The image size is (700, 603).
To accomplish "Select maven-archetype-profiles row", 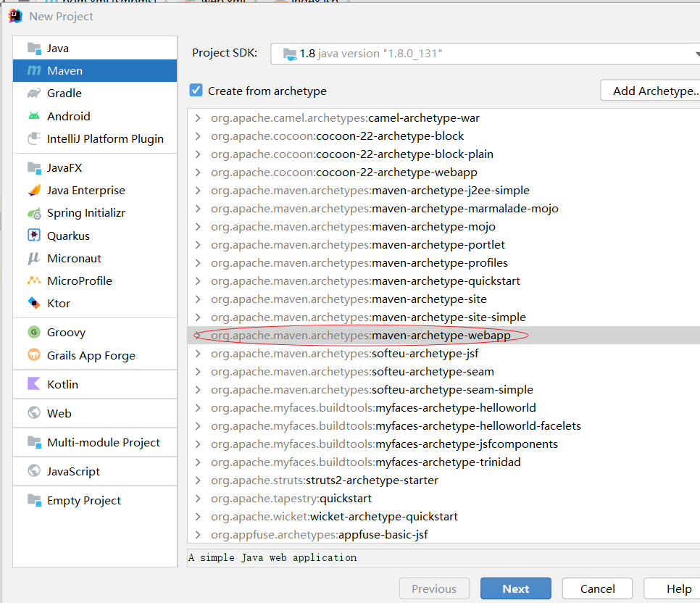I will [x=443, y=262].
